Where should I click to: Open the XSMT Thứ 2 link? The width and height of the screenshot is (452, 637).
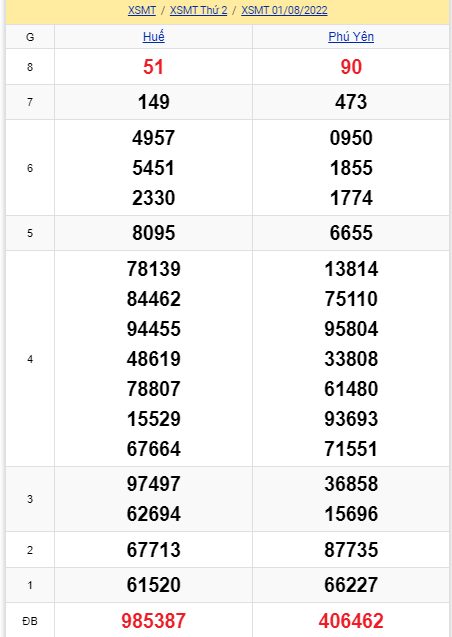click(199, 10)
